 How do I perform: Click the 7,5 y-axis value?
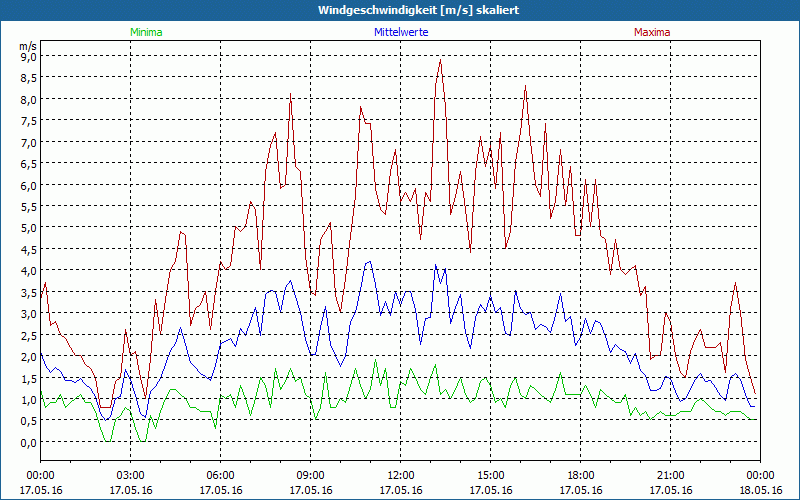(29, 121)
